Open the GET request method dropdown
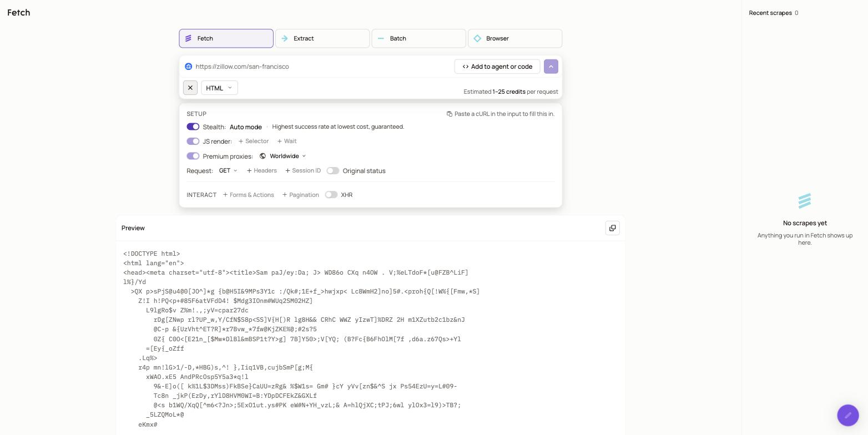Image resolution: width=868 pixels, height=435 pixels. (x=228, y=171)
